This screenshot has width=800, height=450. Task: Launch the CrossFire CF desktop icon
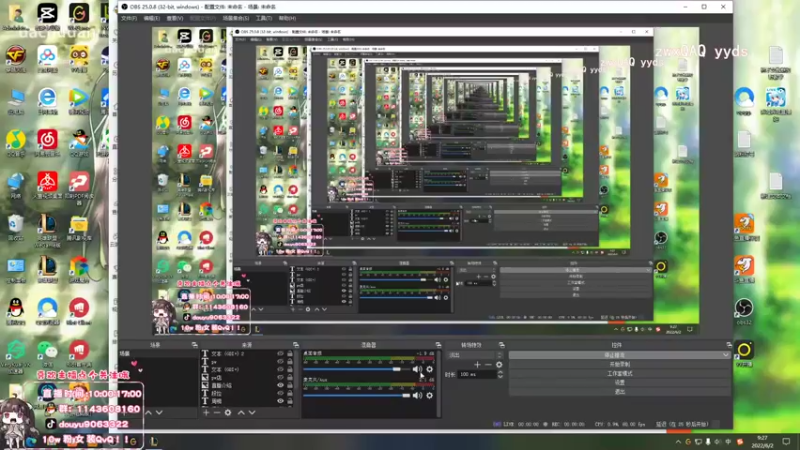(16, 59)
